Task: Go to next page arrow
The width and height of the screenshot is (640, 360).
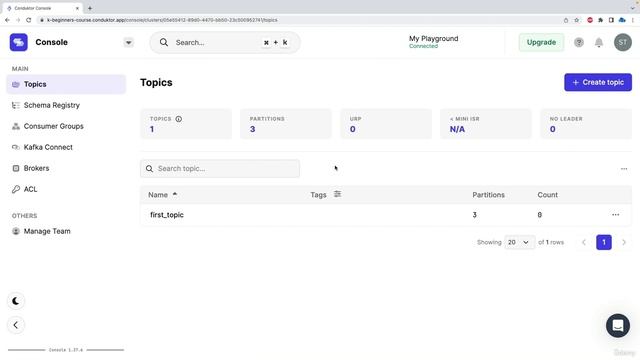Action: point(624,242)
